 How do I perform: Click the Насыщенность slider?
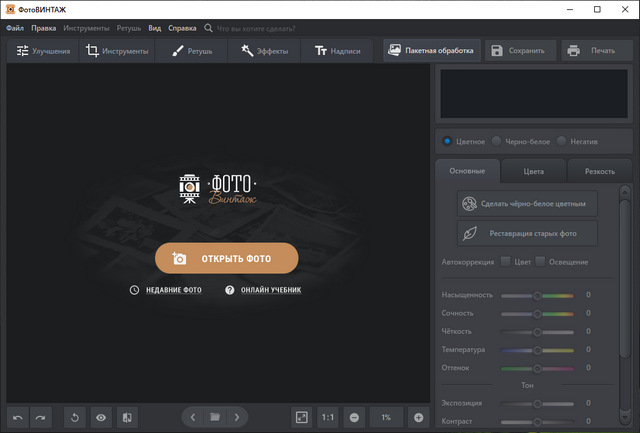point(537,296)
